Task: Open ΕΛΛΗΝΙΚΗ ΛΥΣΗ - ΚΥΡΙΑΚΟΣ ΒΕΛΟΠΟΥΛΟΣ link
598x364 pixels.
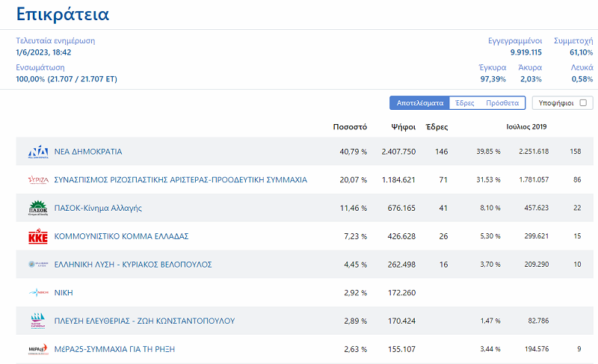Action: (x=133, y=265)
